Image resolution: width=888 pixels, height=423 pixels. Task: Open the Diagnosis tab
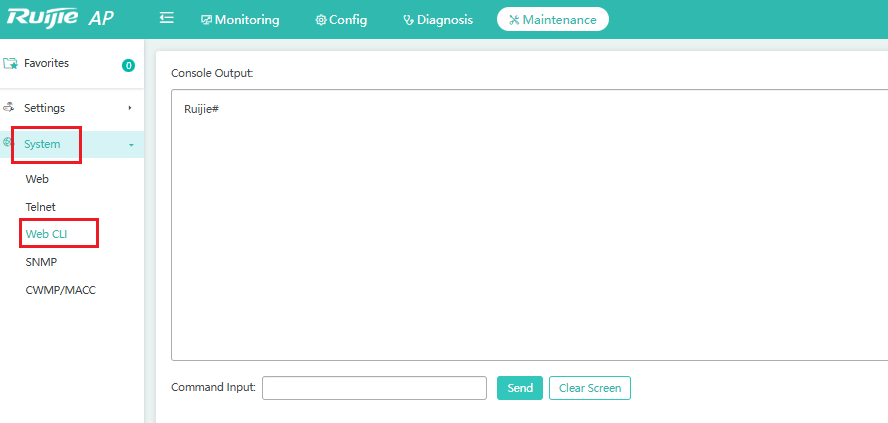click(x=438, y=20)
